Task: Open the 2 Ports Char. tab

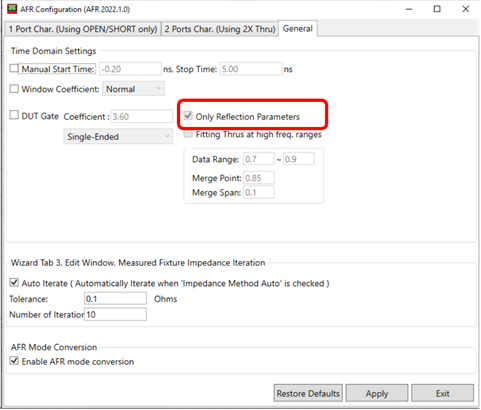Action: (220, 29)
